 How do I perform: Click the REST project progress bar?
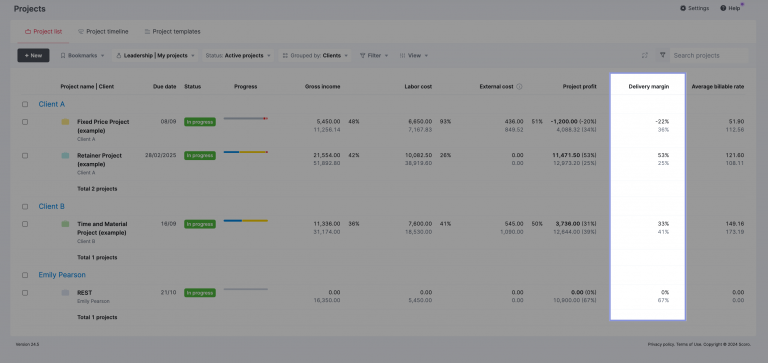245,289
